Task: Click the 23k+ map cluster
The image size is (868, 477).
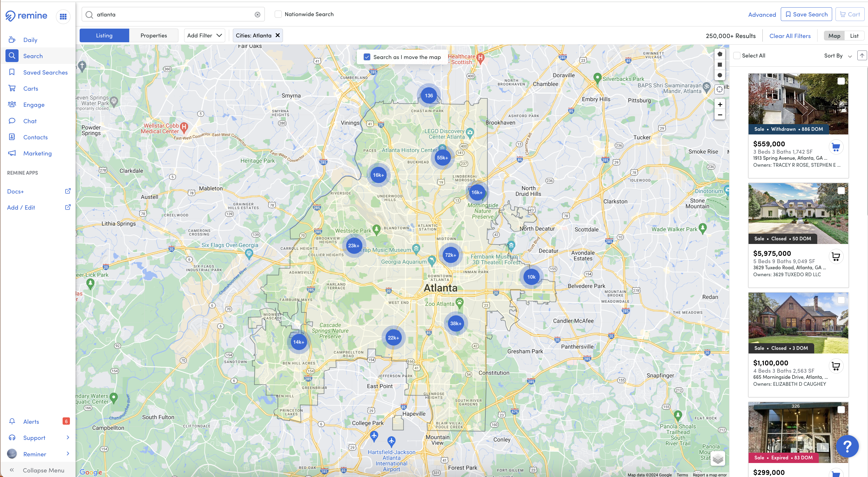Action: (354, 245)
